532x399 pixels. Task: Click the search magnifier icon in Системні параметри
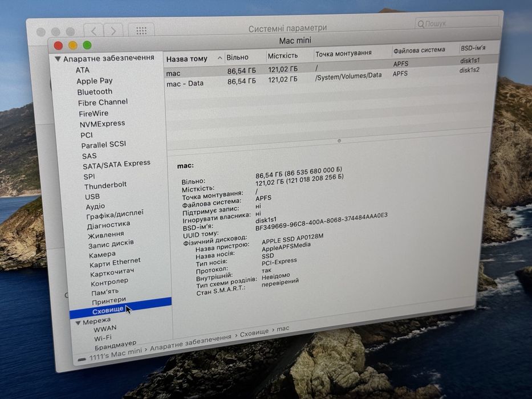(x=421, y=25)
